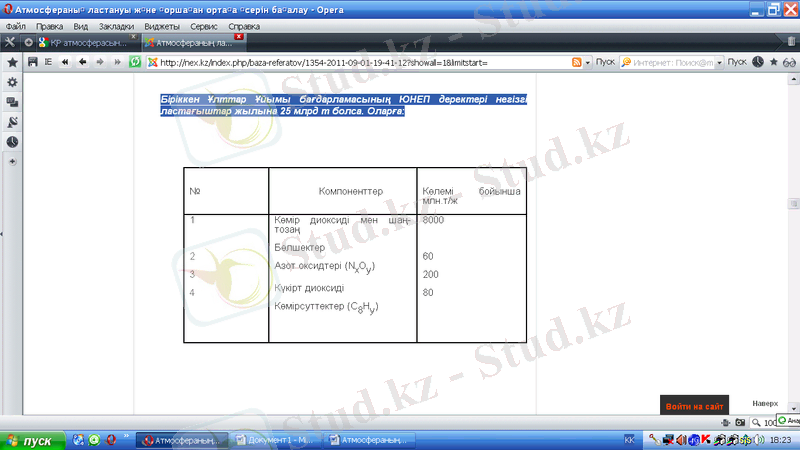The width and height of the screenshot is (800, 450).
Task: Click the Пуск button next to search field
Action: pyautogui.click(x=737, y=62)
